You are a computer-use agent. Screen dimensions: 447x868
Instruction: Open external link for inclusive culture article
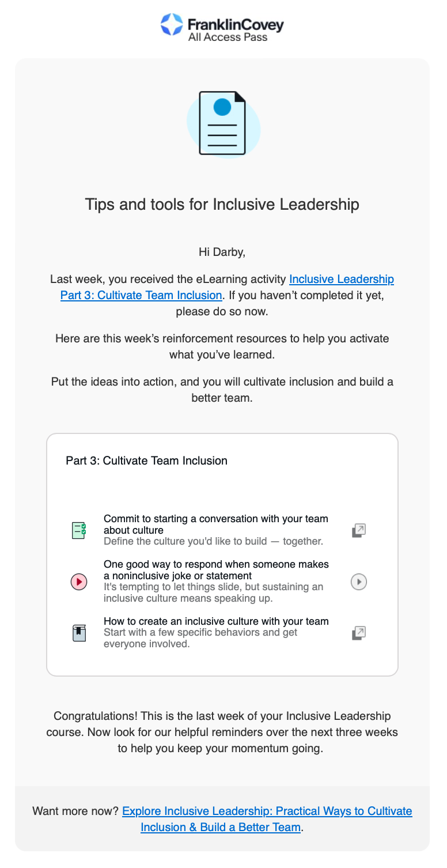click(359, 633)
